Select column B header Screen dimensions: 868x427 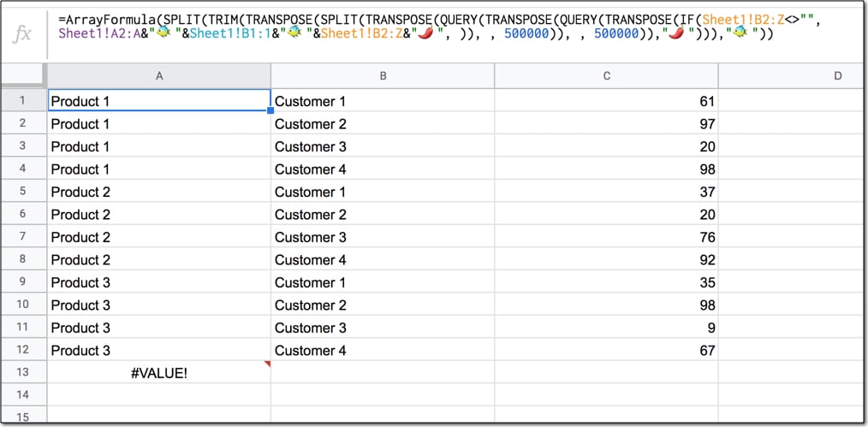point(383,76)
